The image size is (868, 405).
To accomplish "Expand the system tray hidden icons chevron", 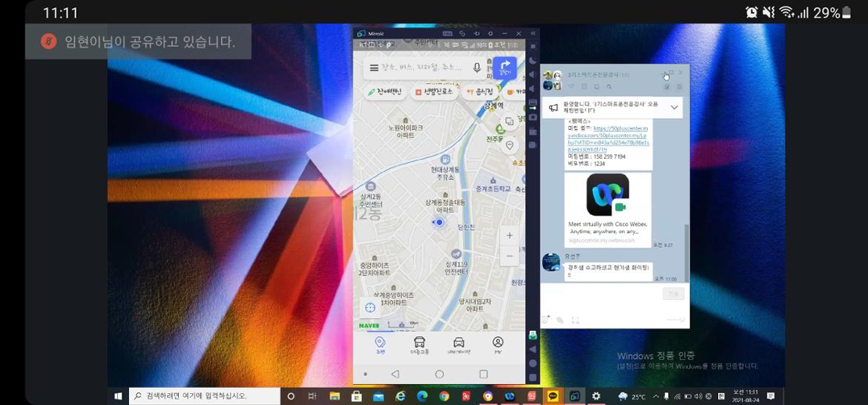I will pos(656,396).
